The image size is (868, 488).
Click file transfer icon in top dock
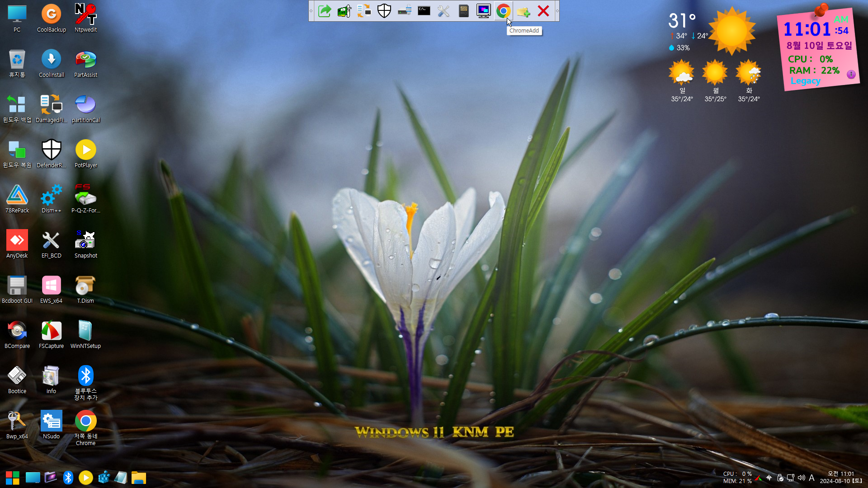[364, 11]
